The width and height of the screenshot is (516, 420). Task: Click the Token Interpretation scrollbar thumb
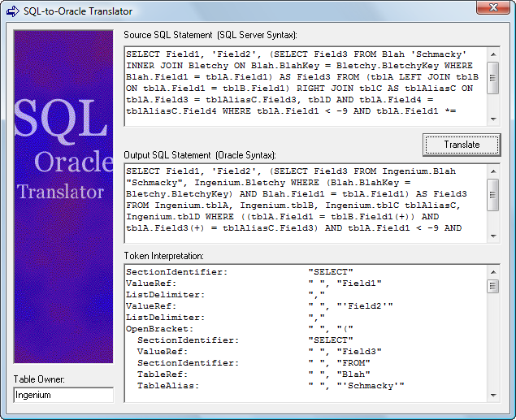pos(492,286)
